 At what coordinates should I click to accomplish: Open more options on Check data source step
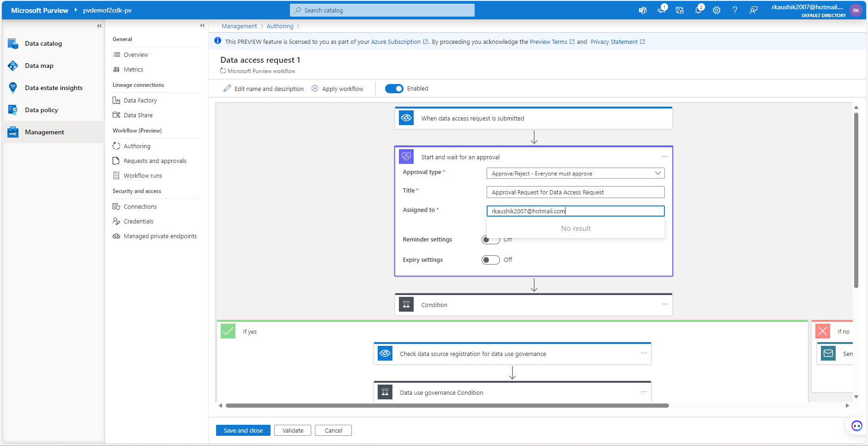pos(644,353)
